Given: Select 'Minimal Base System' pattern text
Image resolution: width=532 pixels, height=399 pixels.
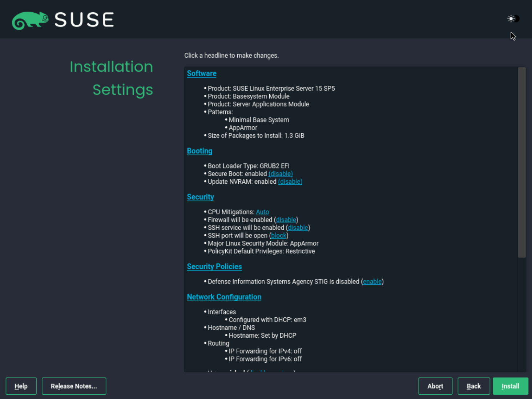Looking at the screenshot, I should (x=259, y=120).
